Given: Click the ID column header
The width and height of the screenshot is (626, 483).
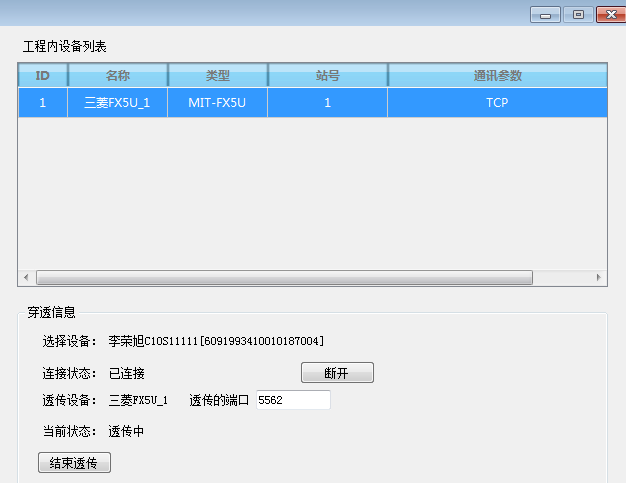Looking at the screenshot, I should [43, 75].
